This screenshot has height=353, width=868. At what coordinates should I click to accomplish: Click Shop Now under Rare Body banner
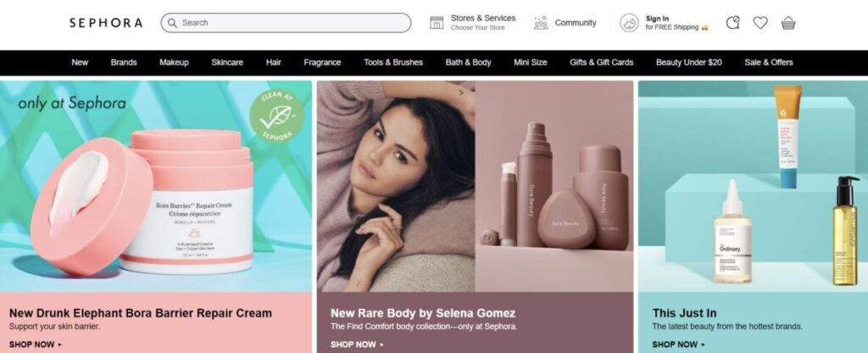tap(357, 345)
